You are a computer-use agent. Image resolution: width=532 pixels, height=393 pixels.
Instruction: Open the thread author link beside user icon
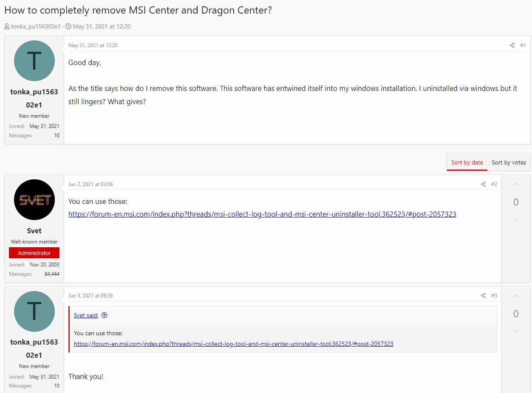[x=36, y=26]
